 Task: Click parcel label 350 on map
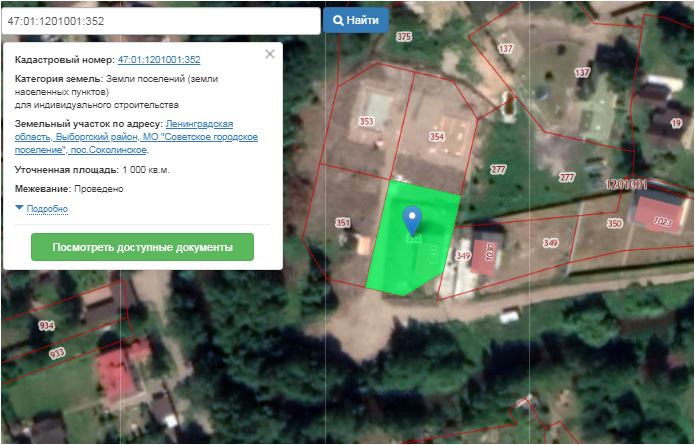[x=614, y=223]
